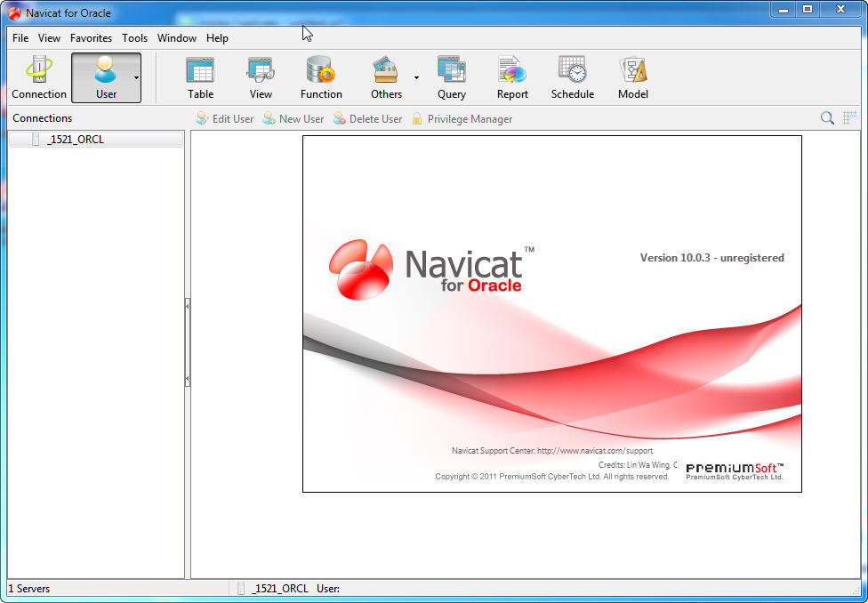Viewport: 868px width, 603px height.
Task: Click the Navicat for Oracle splash image
Action: point(552,313)
